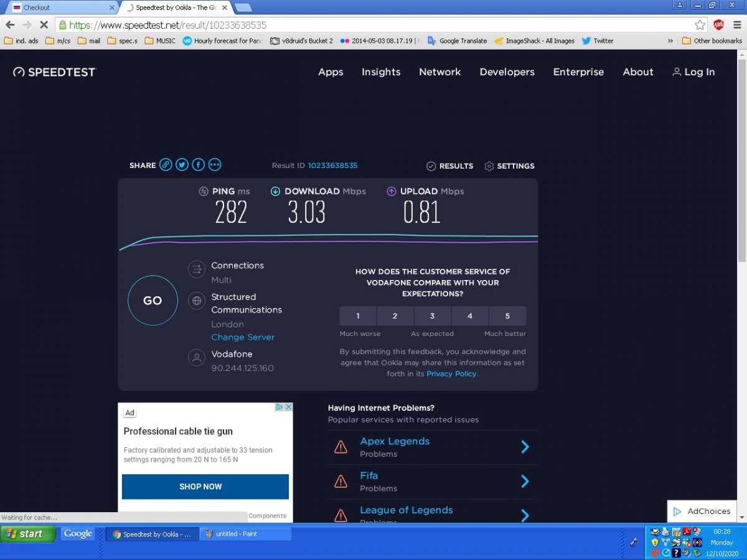This screenshot has height=560, width=747.
Task: Share the result on Twitter icon
Action: click(x=182, y=165)
